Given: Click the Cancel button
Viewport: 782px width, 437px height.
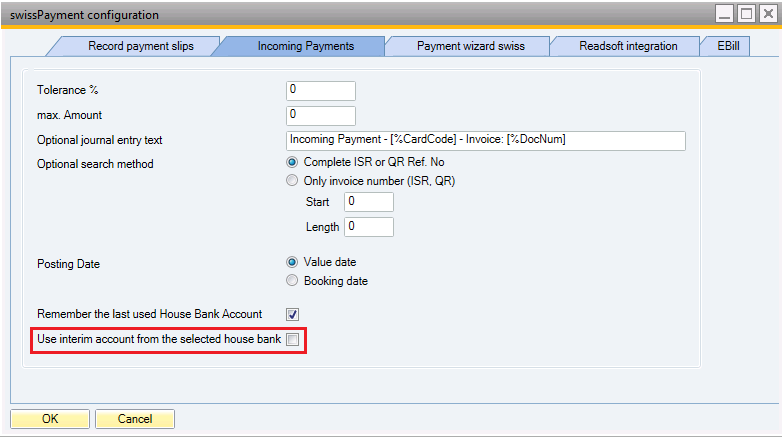Looking at the screenshot, I should 135,419.
